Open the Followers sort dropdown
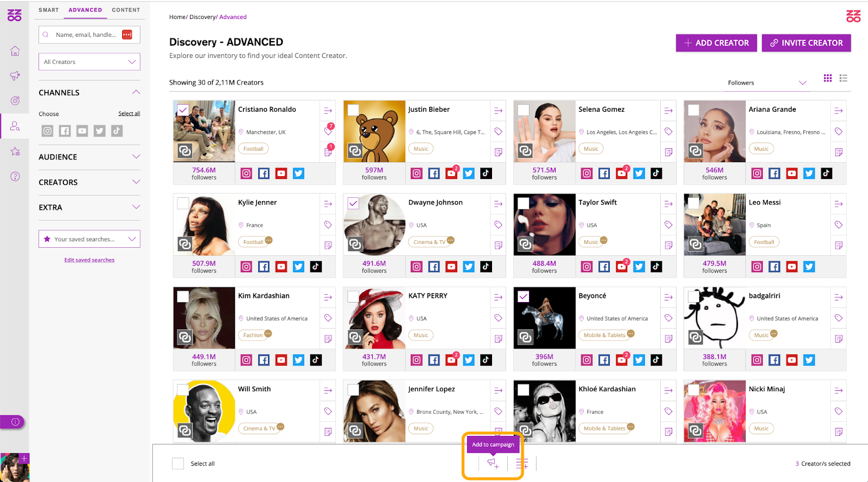Viewport: 868px width, 482px height. [767, 82]
